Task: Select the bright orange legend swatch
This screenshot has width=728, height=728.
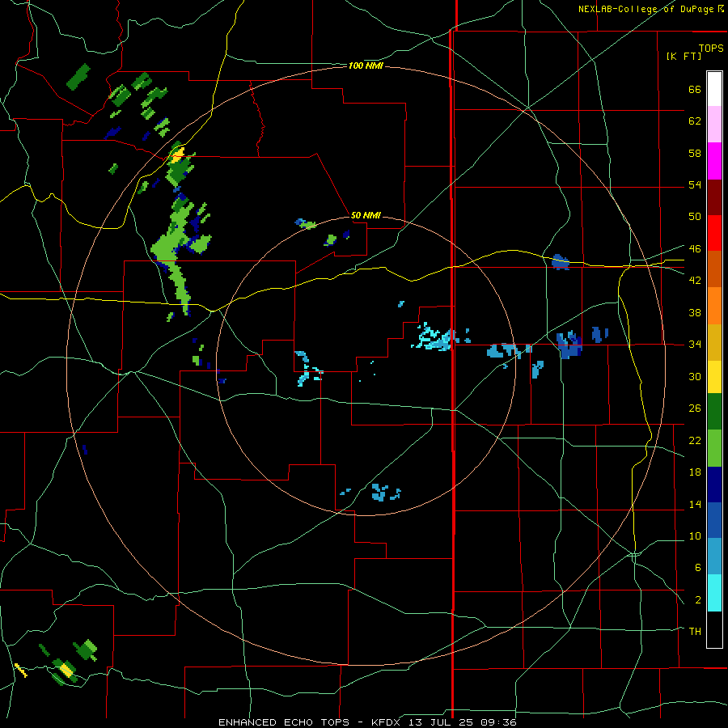Action: [x=714, y=306]
